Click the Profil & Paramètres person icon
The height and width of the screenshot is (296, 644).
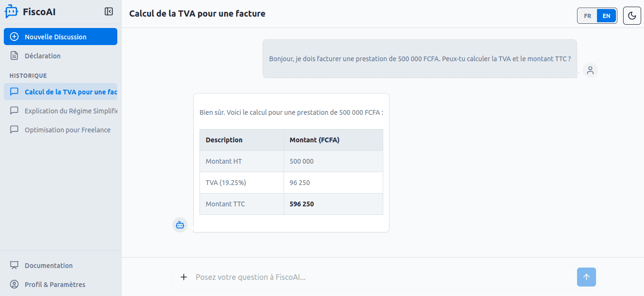(x=14, y=284)
